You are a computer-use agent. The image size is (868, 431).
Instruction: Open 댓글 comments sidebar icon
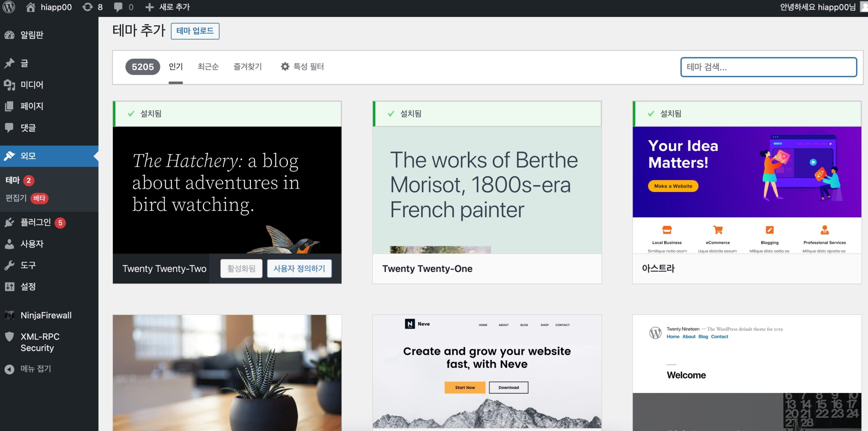click(9, 128)
